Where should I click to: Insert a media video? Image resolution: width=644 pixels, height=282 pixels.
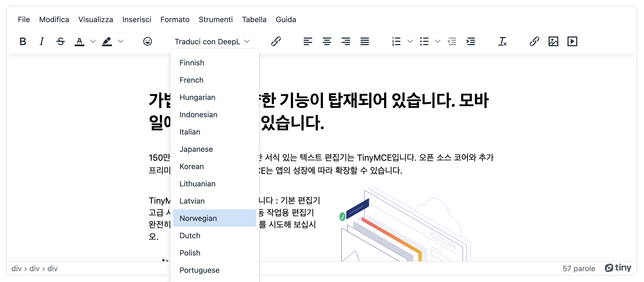coord(572,42)
